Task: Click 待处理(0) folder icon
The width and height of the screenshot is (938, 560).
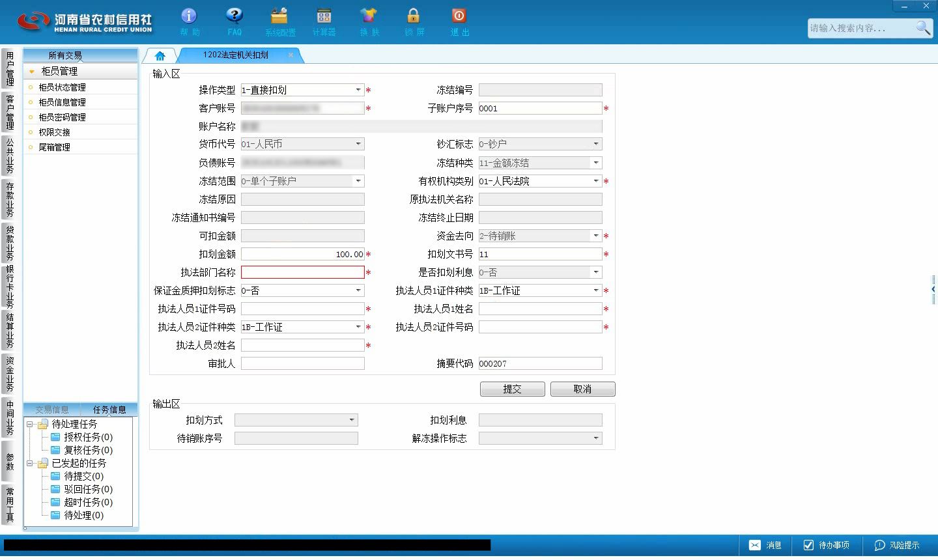Action: (56, 515)
